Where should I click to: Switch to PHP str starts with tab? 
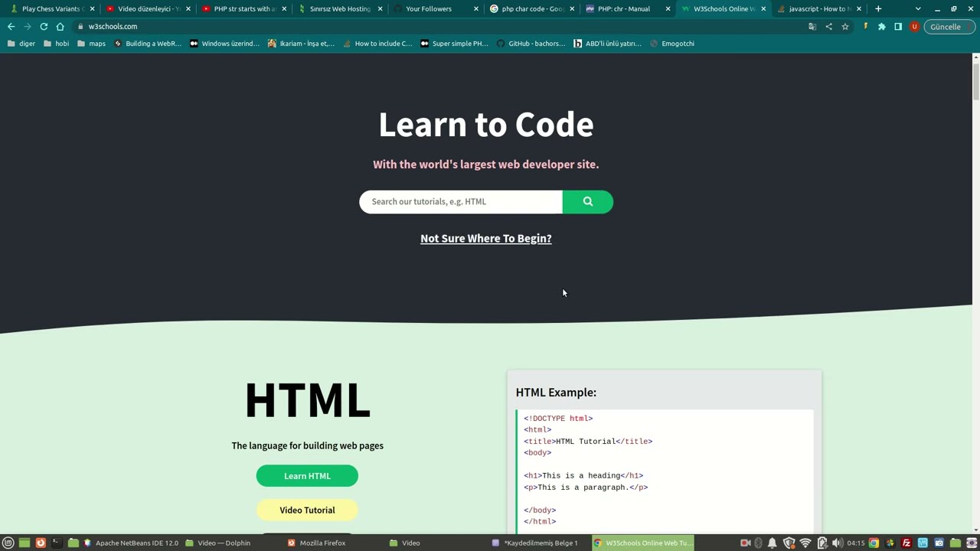244,8
